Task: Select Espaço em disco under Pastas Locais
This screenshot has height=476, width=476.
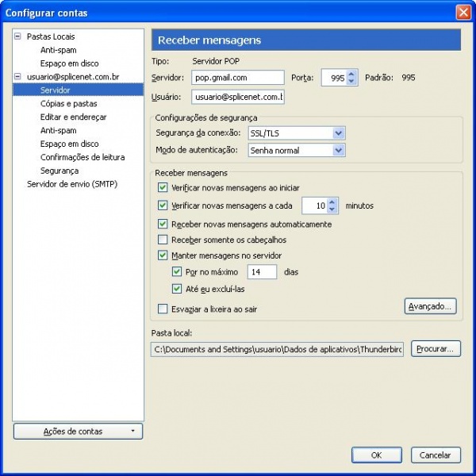Action: click(x=70, y=63)
